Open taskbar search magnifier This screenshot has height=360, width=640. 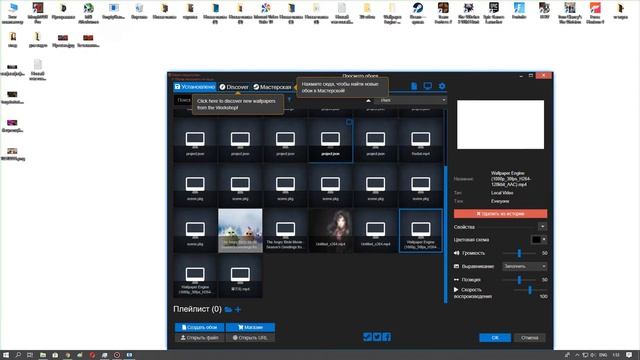[x=18, y=355]
